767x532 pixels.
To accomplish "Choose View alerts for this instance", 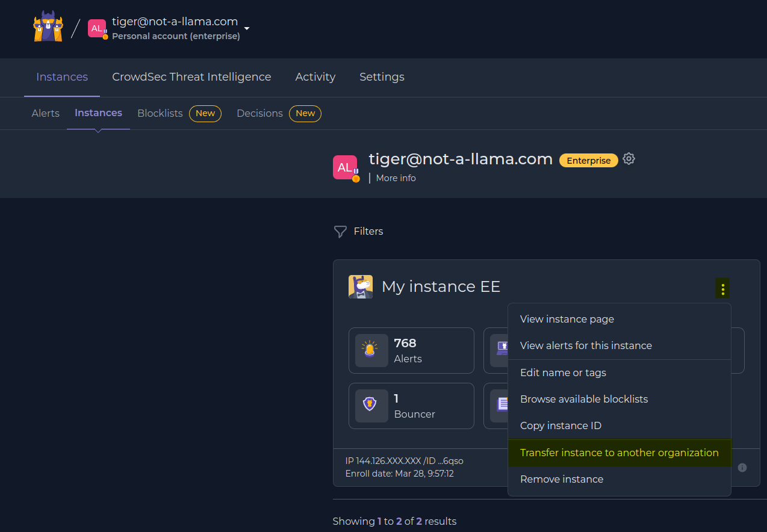I will pyautogui.click(x=619, y=345).
